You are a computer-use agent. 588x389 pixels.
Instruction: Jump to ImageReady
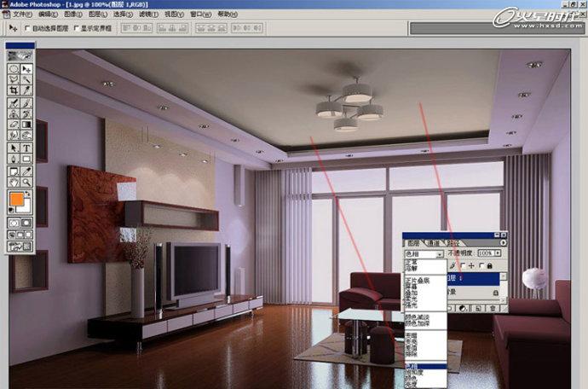pyautogui.click(x=20, y=247)
